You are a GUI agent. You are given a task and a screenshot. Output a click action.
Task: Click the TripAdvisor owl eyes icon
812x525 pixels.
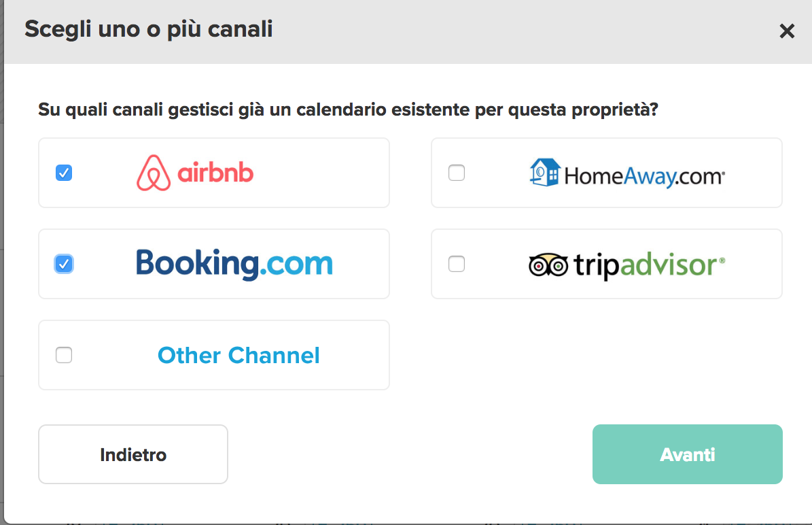548,265
